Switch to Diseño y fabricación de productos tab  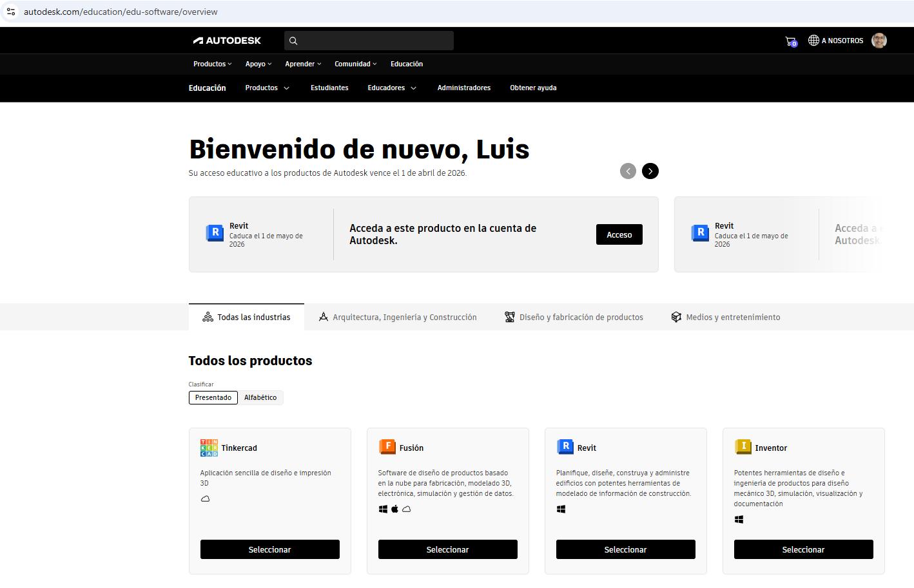coord(574,317)
